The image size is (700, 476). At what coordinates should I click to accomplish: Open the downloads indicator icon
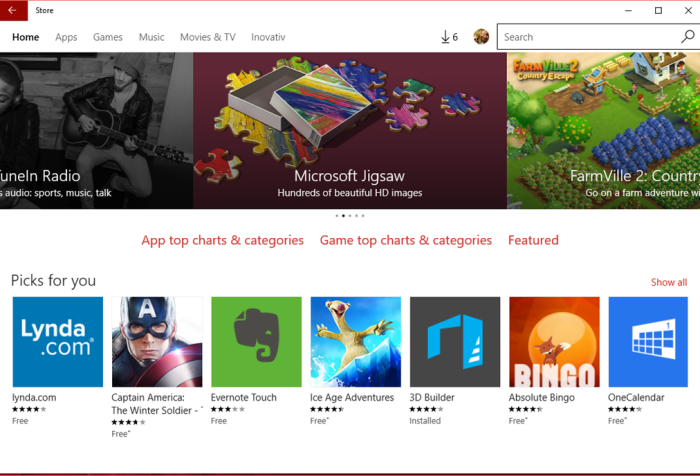pos(449,37)
